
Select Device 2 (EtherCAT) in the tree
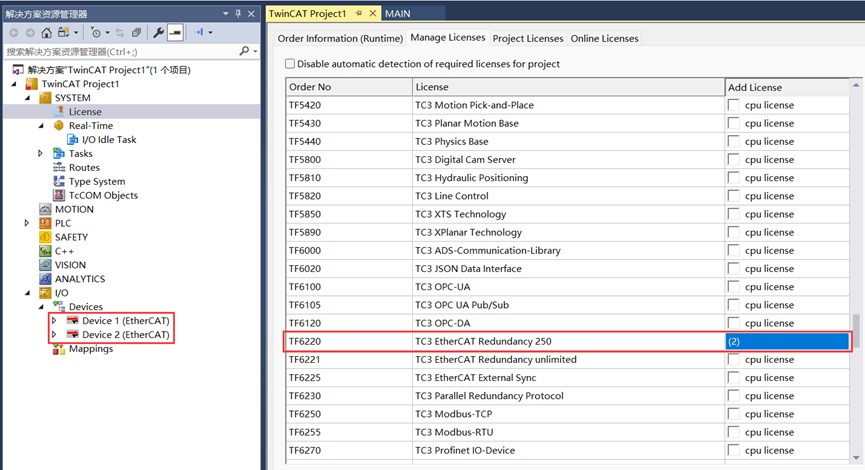[126, 334]
